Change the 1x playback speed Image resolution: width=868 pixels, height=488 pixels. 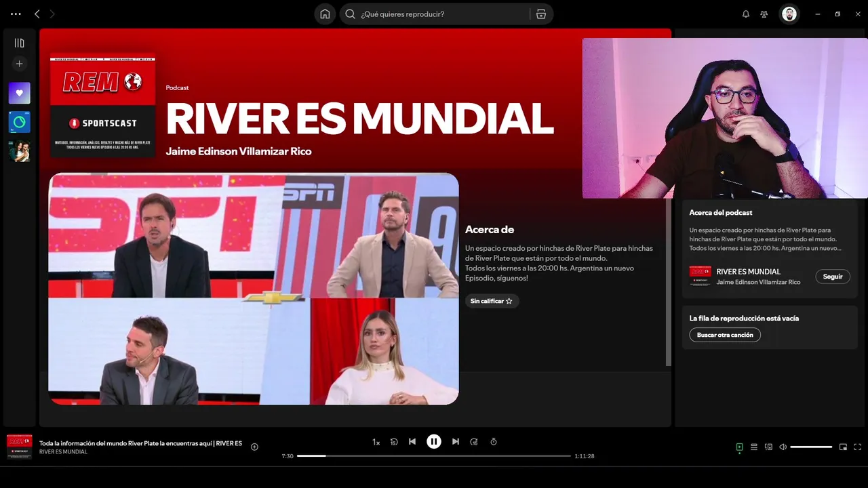(x=376, y=442)
